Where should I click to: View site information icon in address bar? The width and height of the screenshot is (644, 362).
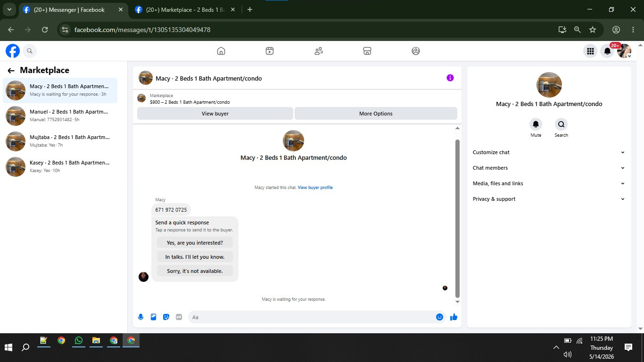[x=66, y=30]
